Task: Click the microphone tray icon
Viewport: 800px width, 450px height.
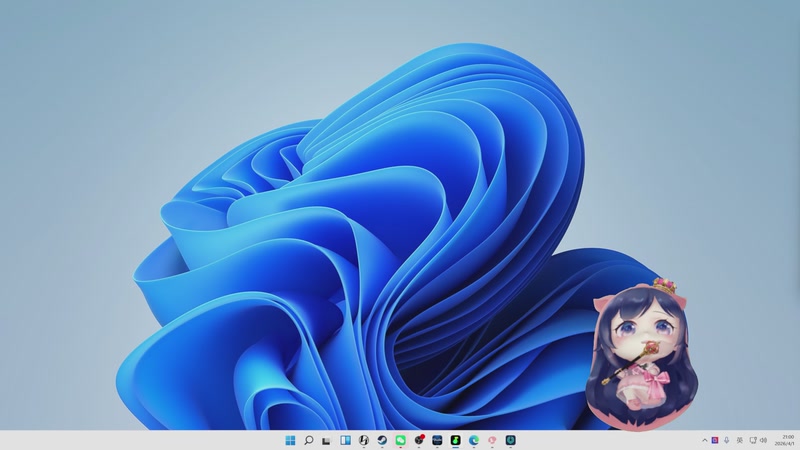Action: tap(727, 440)
